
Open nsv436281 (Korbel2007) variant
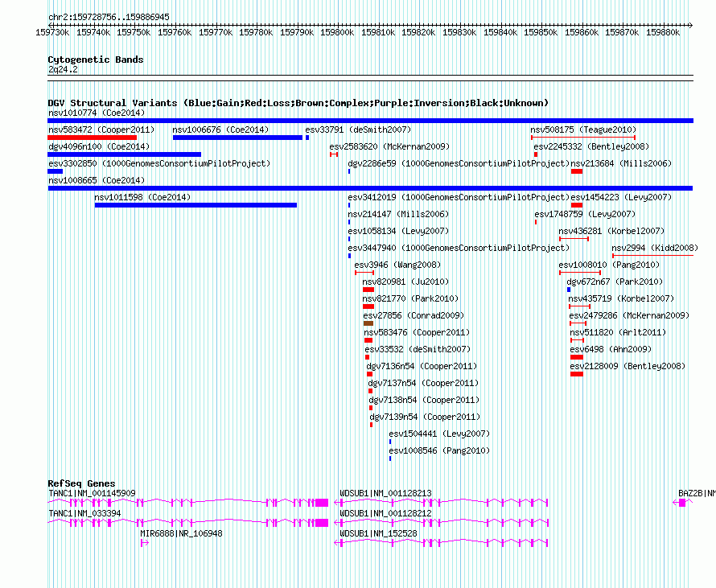click(x=612, y=231)
